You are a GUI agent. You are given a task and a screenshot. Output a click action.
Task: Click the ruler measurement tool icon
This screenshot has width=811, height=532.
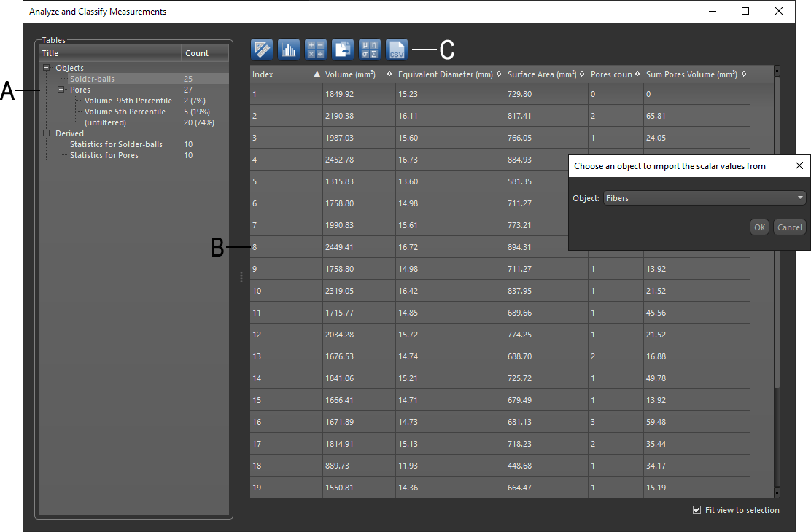click(x=261, y=50)
